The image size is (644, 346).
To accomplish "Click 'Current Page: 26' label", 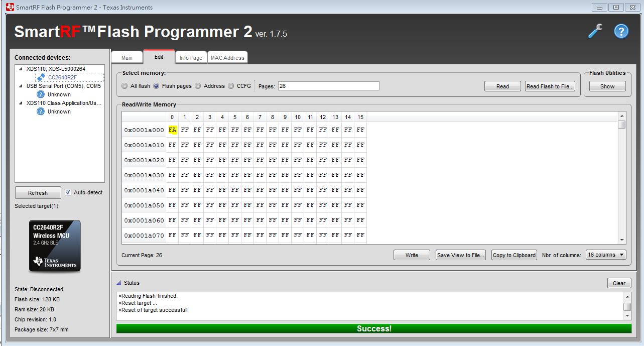I will pos(142,255).
